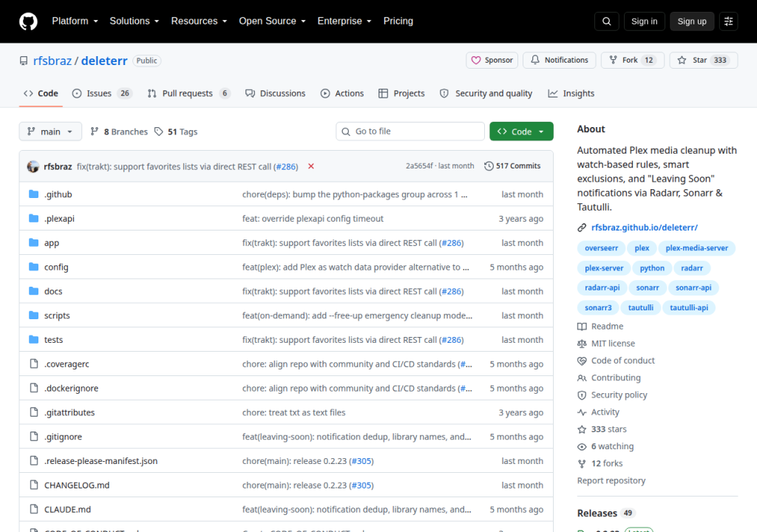Image resolution: width=757 pixels, height=532 pixels.
Task: Click the Fork button
Action: (x=633, y=60)
